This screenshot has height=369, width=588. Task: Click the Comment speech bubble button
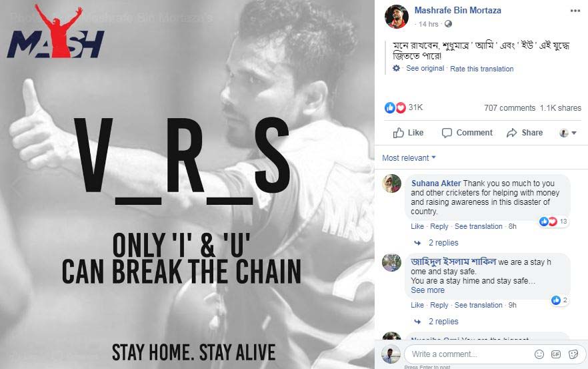[467, 133]
